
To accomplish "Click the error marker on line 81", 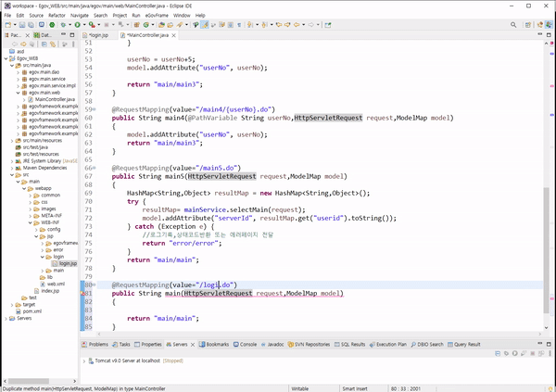I will coord(84,293).
